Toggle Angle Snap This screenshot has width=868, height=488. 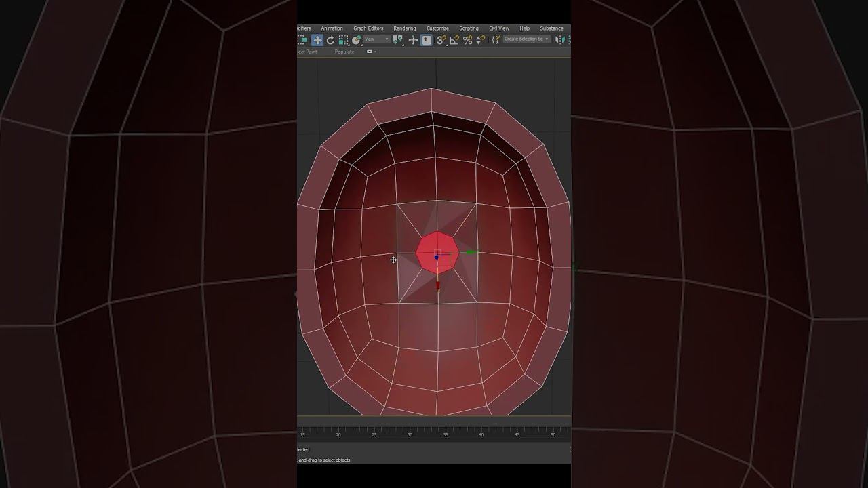tap(454, 40)
